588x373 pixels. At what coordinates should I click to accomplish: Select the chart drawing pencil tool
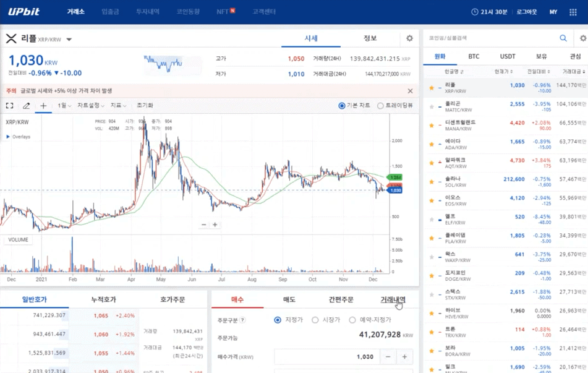pos(26,106)
